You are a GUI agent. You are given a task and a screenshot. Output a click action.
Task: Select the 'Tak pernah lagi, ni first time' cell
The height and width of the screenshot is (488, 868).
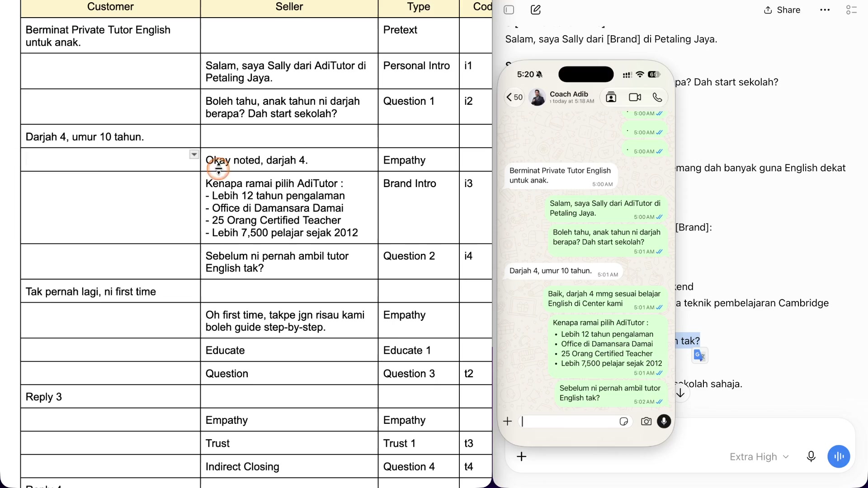click(110, 291)
